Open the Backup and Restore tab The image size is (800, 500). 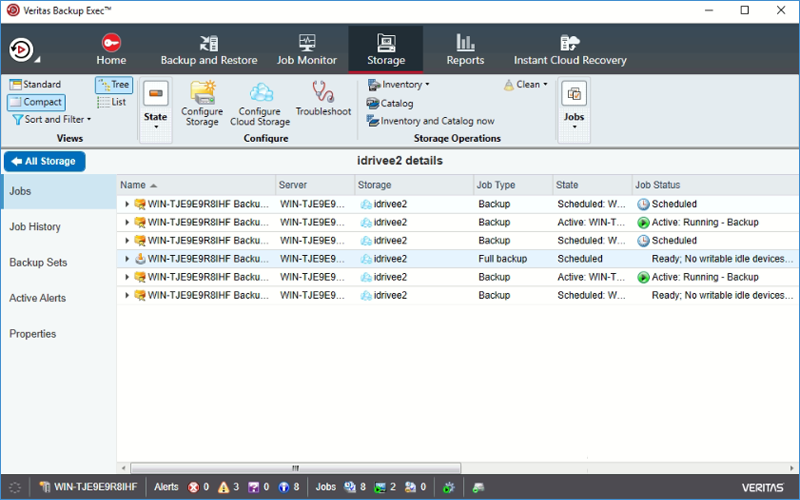point(209,49)
